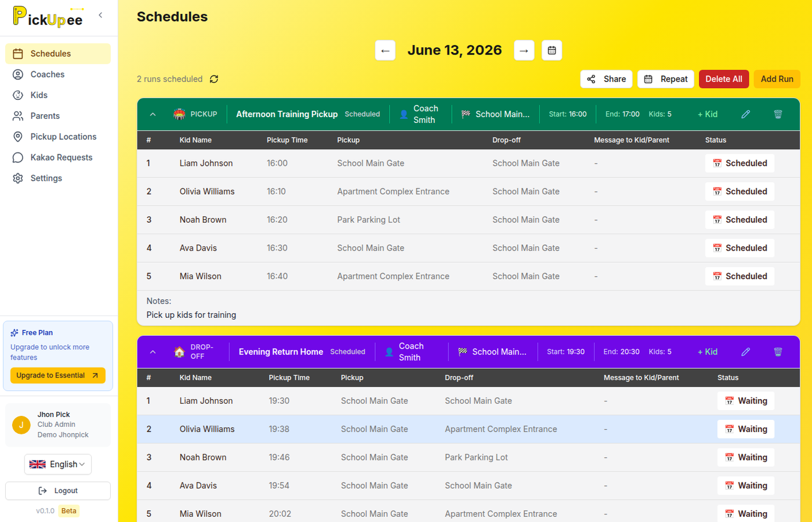The height and width of the screenshot is (522, 812).
Task: Click the pickup bus icon
Action: pyautogui.click(x=180, y=114)
